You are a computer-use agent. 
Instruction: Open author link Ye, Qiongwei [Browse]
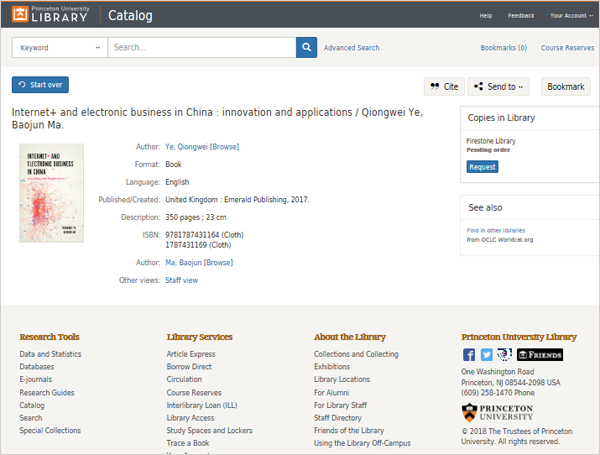(202, 147)
